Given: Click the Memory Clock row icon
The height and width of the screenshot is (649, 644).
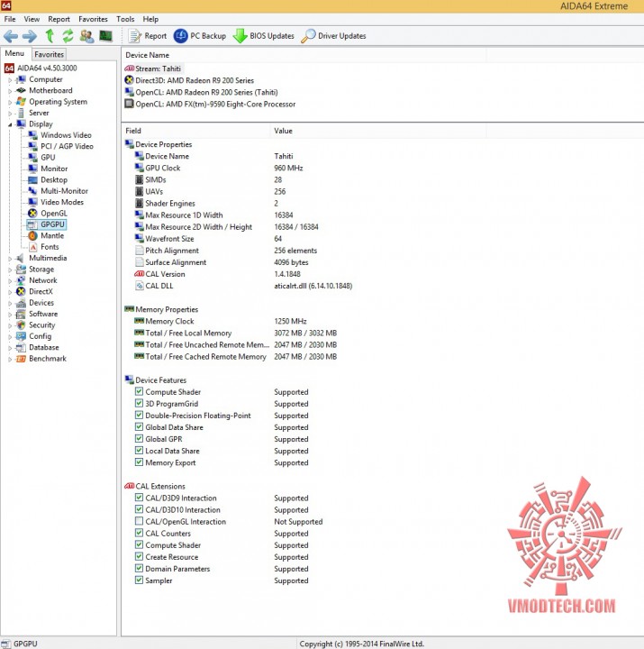Looking at the screenshot, I should tap(140, 321).
